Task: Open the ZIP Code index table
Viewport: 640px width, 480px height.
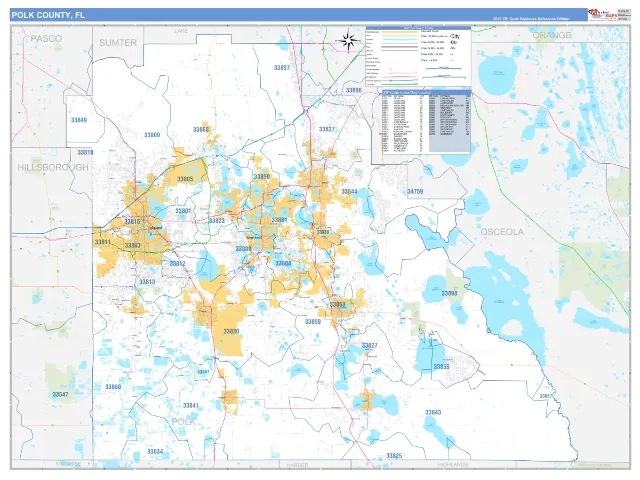Action: point(426,122)
